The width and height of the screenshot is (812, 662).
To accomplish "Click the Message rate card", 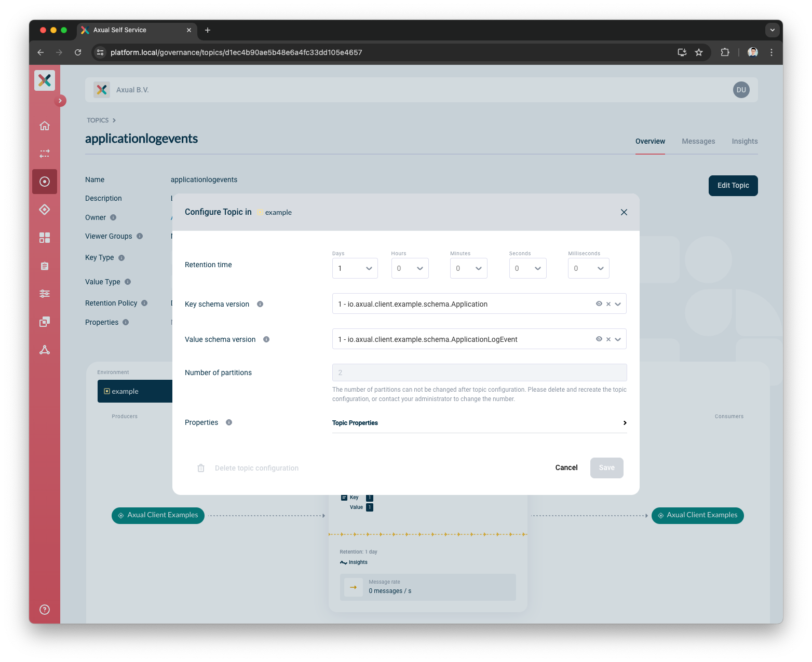I will pos(428,587).
